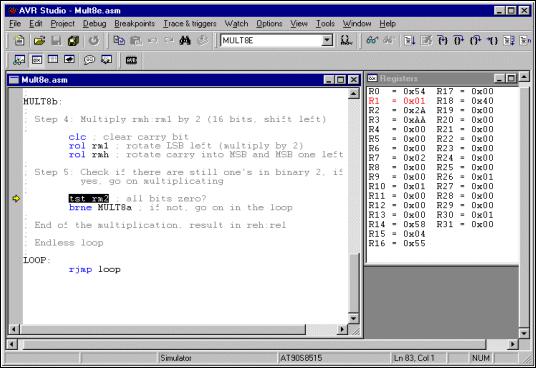The height and width of the screenshot is (368, 536).
Task: Toggle the speech-bubble message view icon
Action: pos(89,60)
